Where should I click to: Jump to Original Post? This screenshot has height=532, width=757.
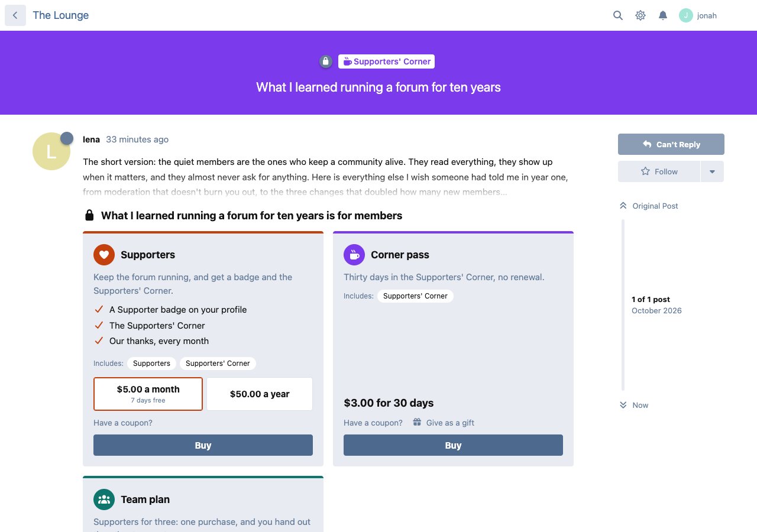pyautogui.click(x=649, y=206)
